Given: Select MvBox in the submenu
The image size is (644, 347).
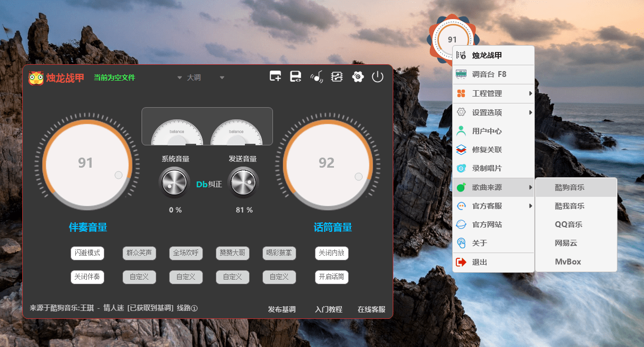Looking at the screenshot, I should [576, 262].
